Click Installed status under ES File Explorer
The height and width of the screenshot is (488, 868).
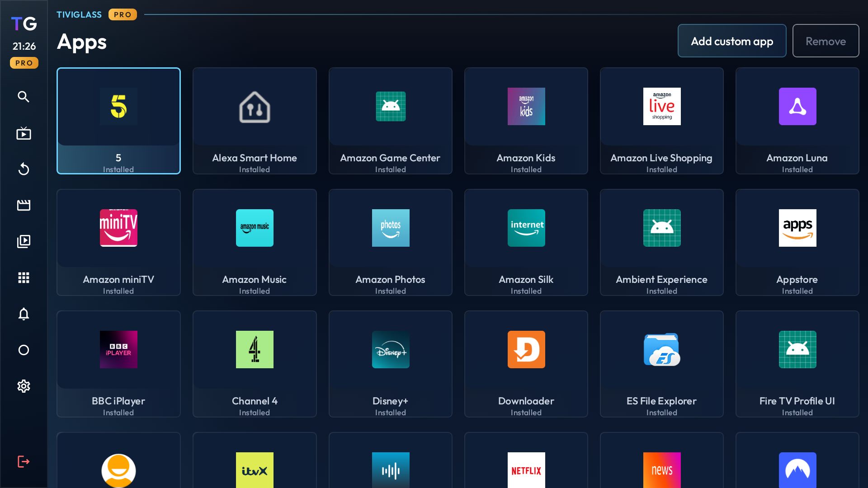(x=662, y=413)
